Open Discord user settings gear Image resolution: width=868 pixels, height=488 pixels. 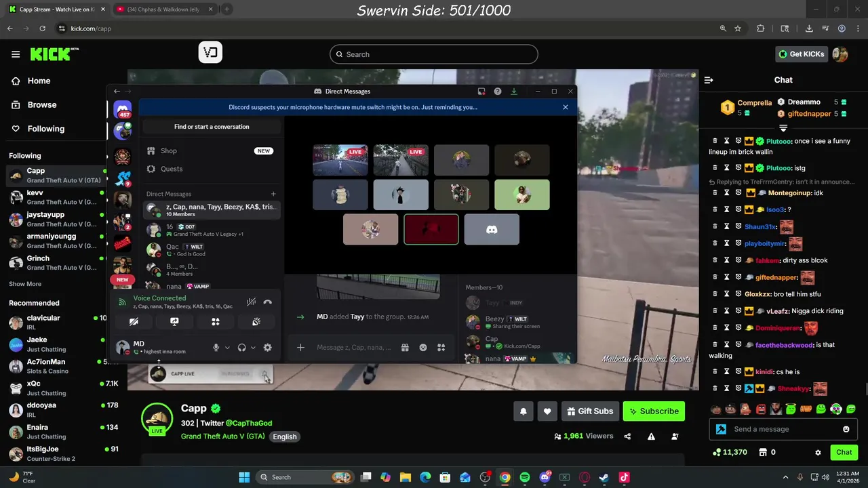pos(268,348)
